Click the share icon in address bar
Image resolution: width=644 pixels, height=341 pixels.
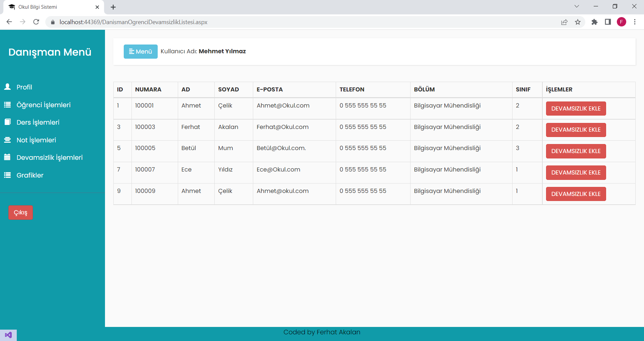(x=564, y=22)
